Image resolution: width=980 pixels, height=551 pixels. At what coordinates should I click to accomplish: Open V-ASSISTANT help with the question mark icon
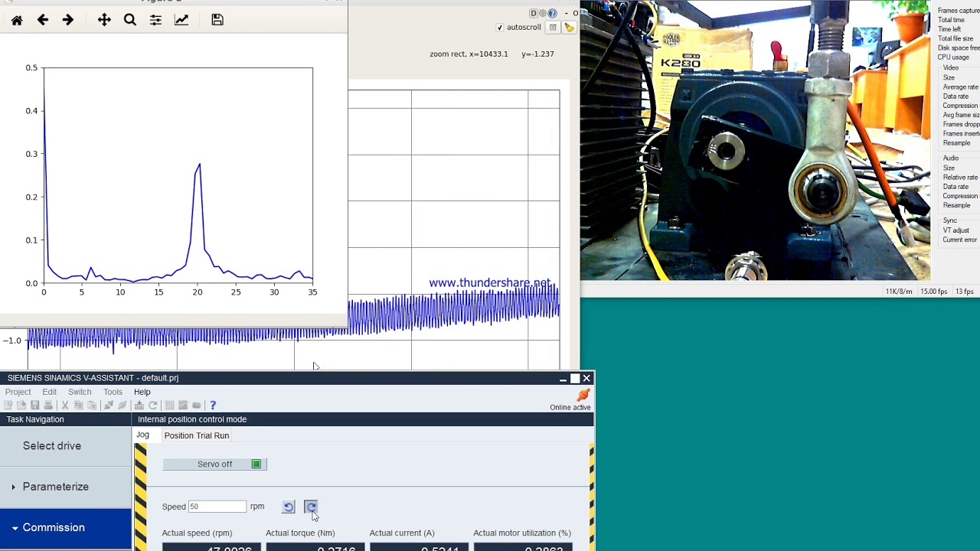coord(213,405)
